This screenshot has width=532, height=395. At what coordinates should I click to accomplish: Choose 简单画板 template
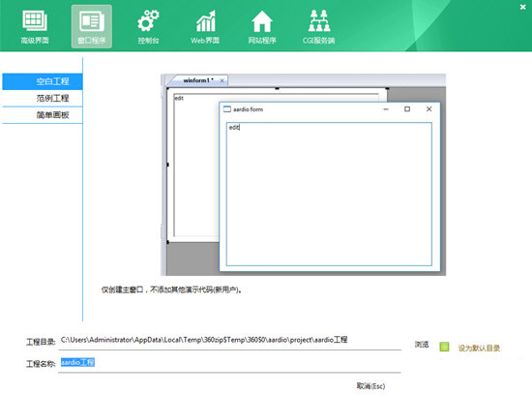point(43,115)
